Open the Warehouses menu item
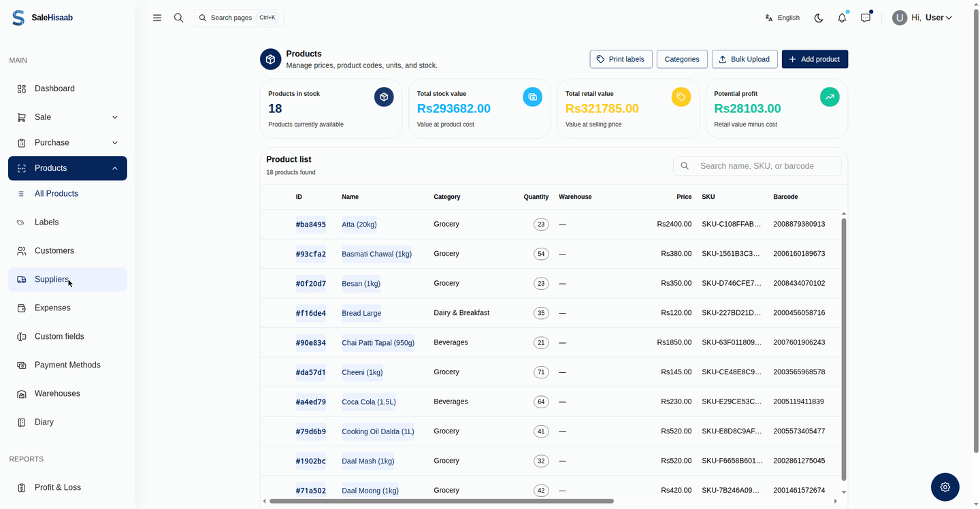The image size is (980, 509). (67, 394)
